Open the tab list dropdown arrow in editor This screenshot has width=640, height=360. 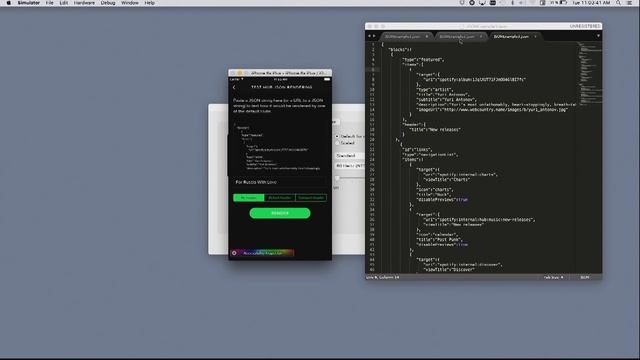pyautogui.click(x=598, y=36)
